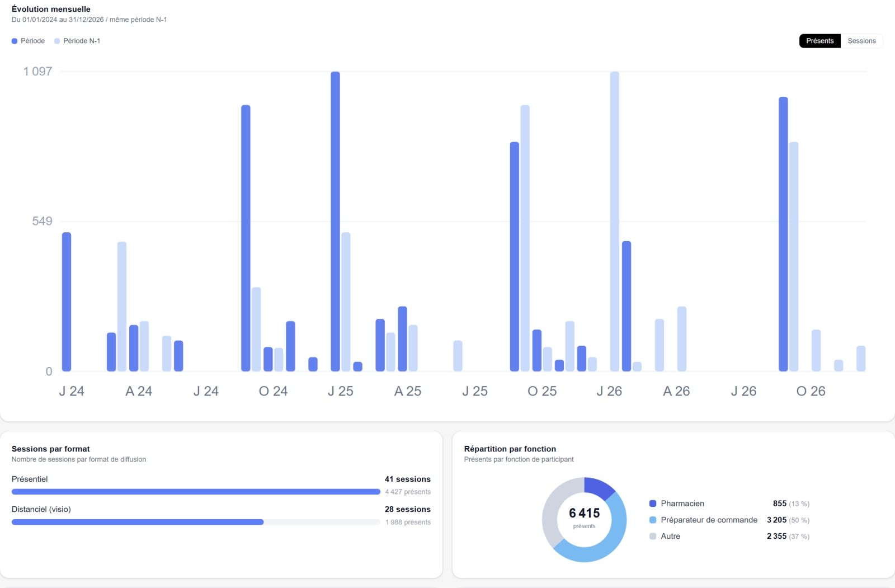The image size is (895, 588).
Task: Click the "A 26" axis label
Action: 676,391
